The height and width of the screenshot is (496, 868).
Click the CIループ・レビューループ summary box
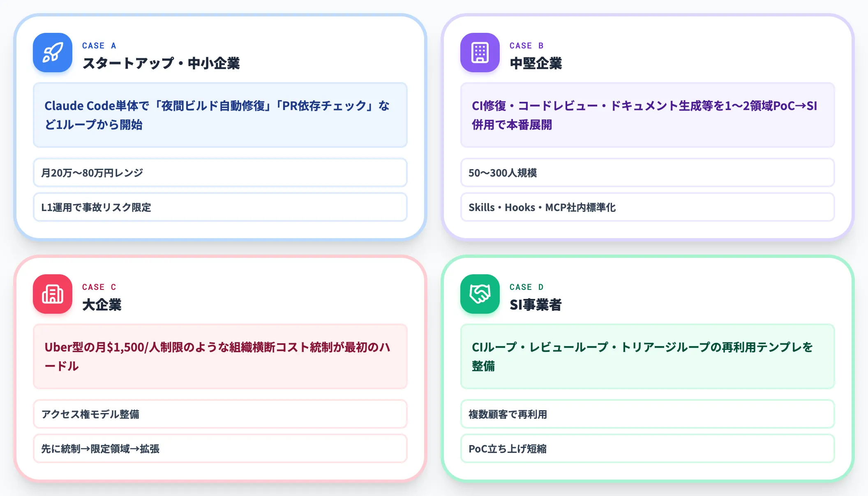(x=648, y=356)
